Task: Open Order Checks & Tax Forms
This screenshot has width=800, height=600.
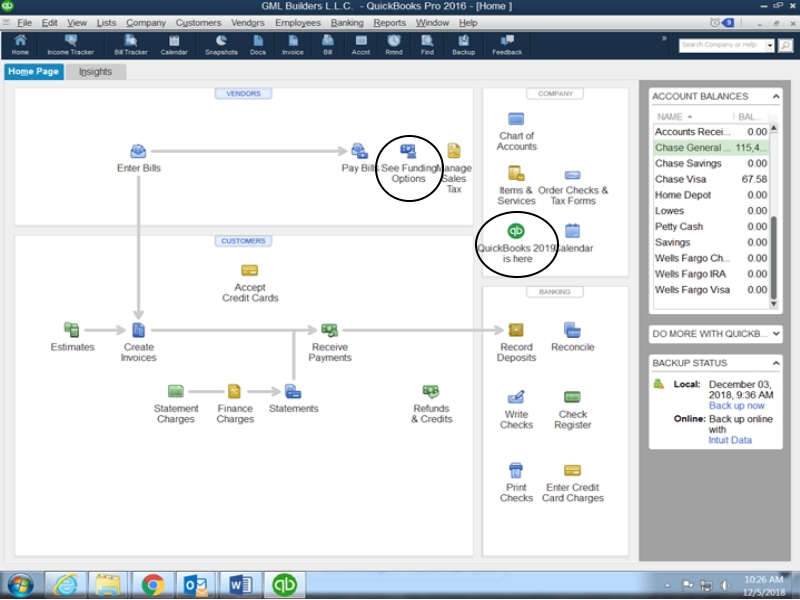Action: click(x=572, y=188)
